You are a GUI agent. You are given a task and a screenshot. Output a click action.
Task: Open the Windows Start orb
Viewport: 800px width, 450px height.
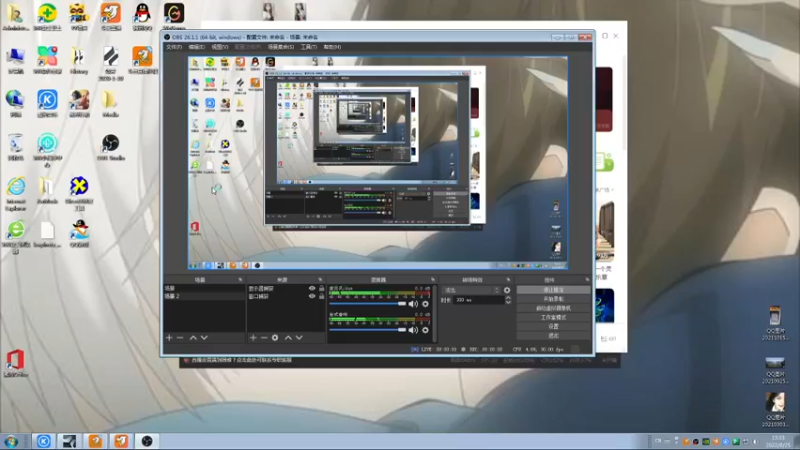pos(11,441)
